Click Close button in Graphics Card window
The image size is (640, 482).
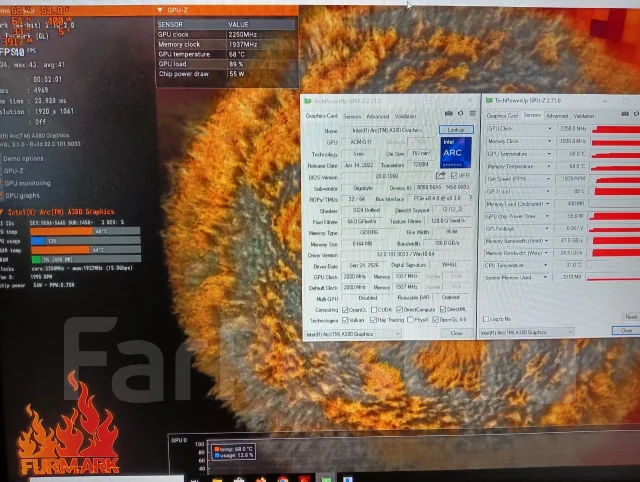(x=456, y=333)
